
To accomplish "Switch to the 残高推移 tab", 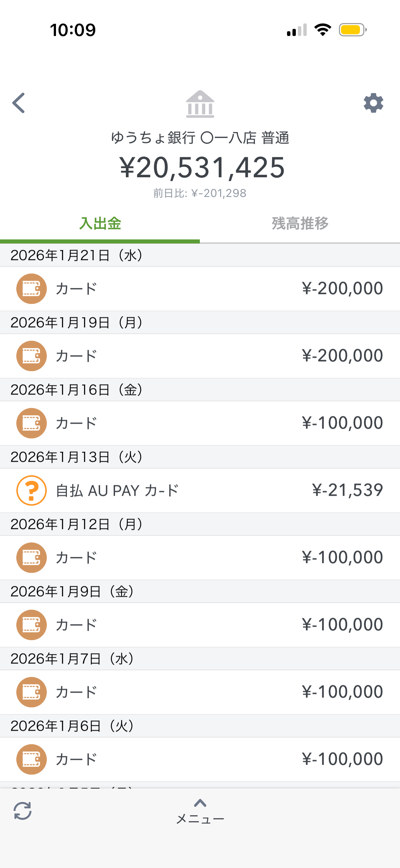I will [x=300, y=224].
